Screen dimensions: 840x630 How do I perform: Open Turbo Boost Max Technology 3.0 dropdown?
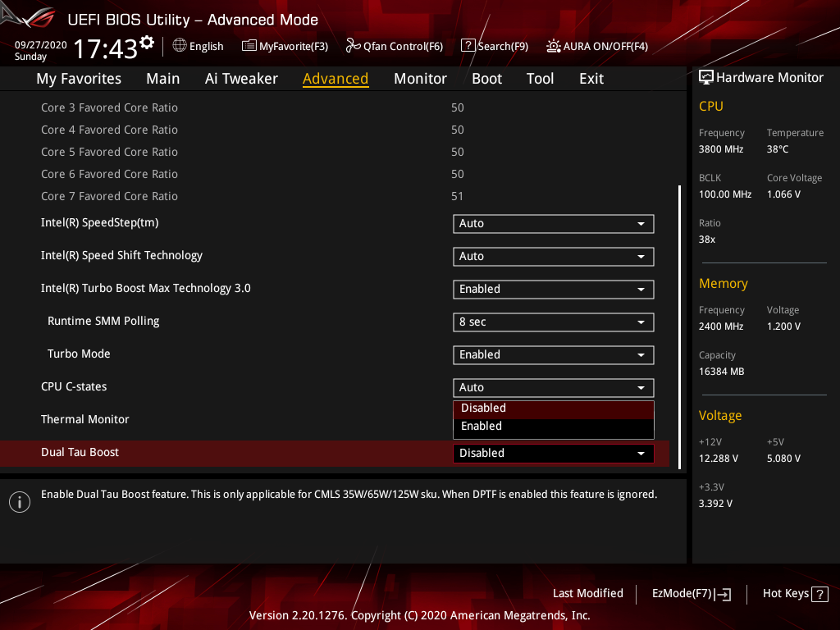pyautogui.click(x=554, y=289)
